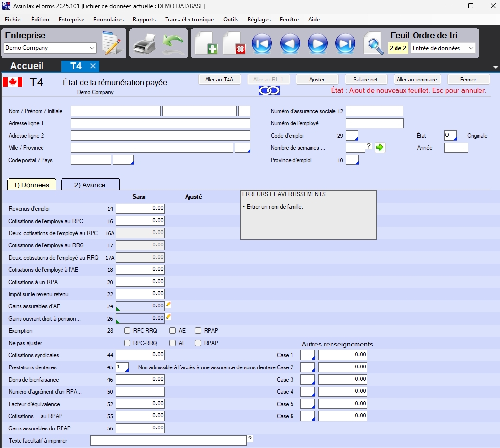Screen dimensions: 500x448
Task: Go to first slip navigation button
Action: click(x=262, y=43)
